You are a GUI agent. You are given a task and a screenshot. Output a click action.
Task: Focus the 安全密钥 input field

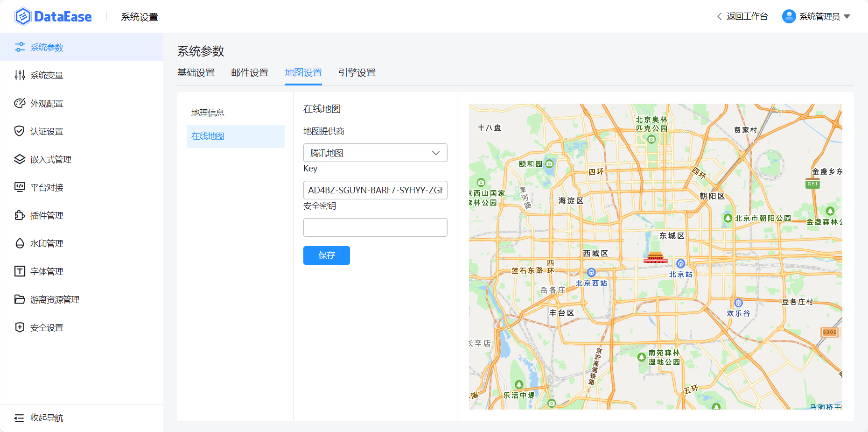[375, 227]
